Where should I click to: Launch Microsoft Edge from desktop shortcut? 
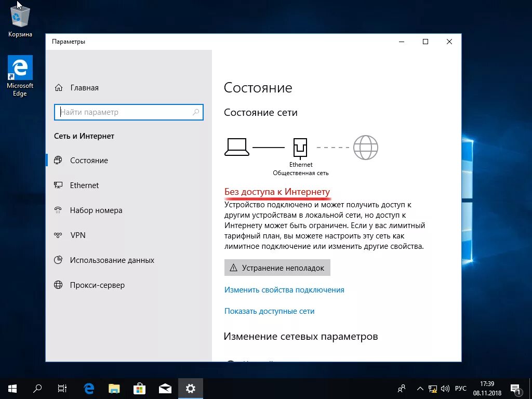[20, 76]
